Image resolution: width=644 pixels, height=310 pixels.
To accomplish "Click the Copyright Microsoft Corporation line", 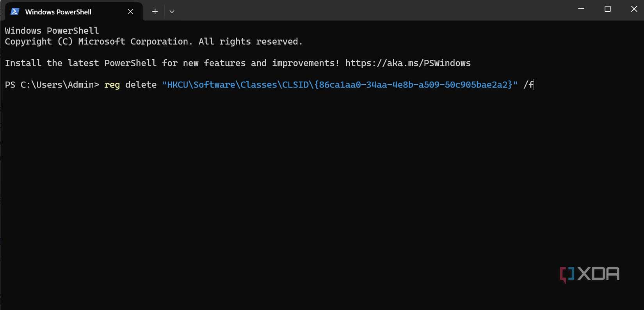I will (x=153, y=42).
